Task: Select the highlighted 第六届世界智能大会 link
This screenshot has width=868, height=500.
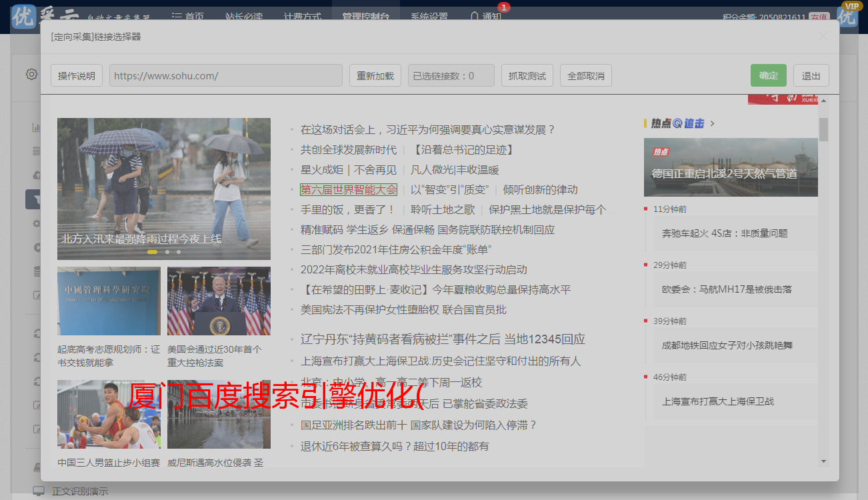Action: [349, 189]
